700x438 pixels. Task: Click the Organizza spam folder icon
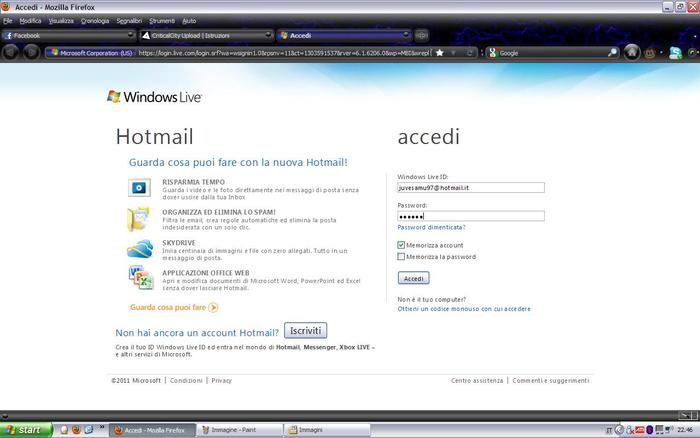tap(138, 219)
